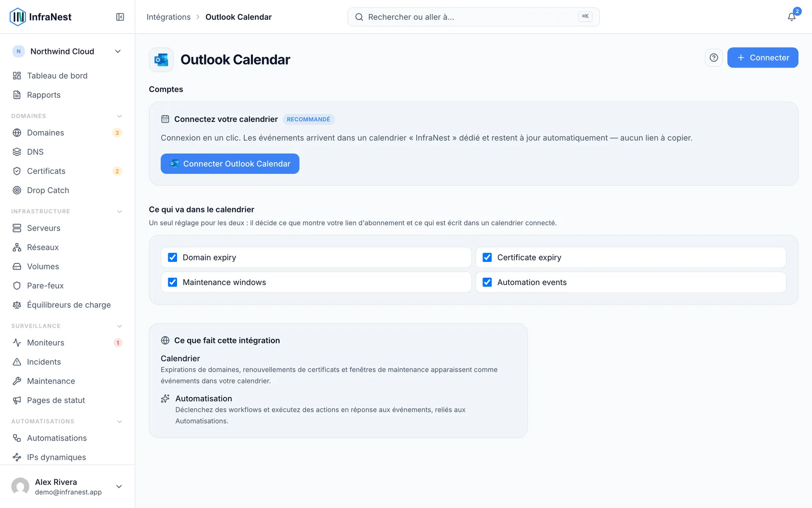
Task: Click the globe icon by Ce que fait cette intégration
Action: click(165, 340)
